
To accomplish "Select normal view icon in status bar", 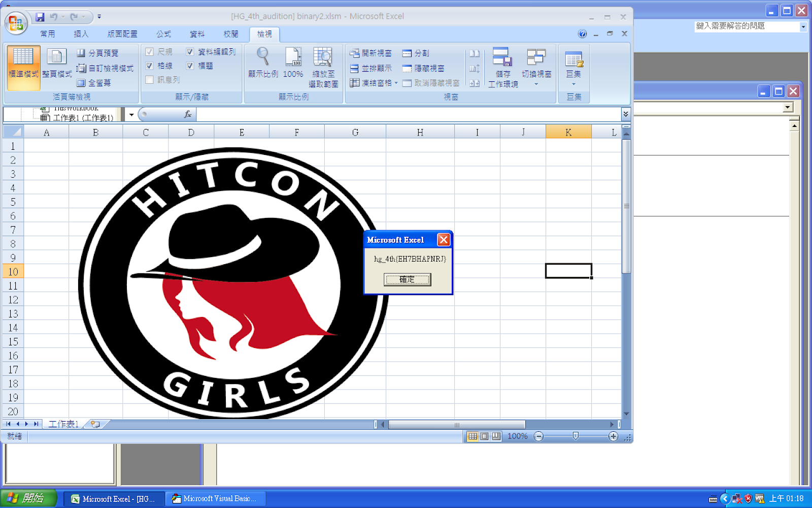I will point(472,436).
